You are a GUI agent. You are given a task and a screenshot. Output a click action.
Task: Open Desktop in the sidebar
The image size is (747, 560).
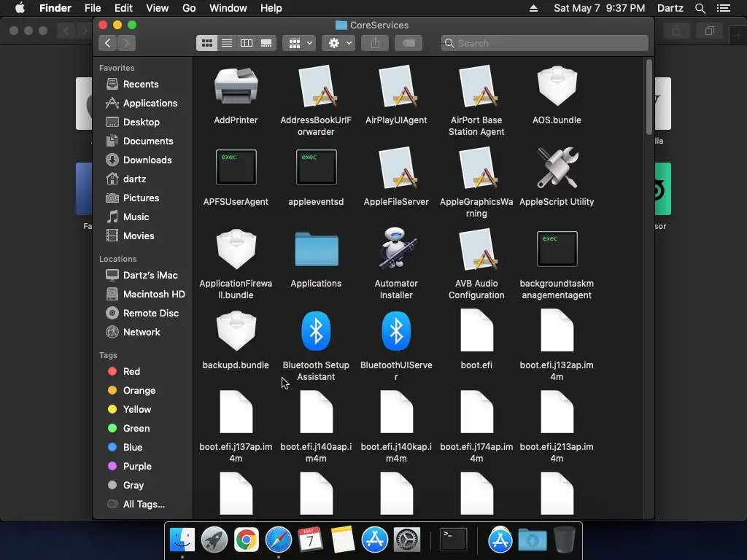pos(143,122)
